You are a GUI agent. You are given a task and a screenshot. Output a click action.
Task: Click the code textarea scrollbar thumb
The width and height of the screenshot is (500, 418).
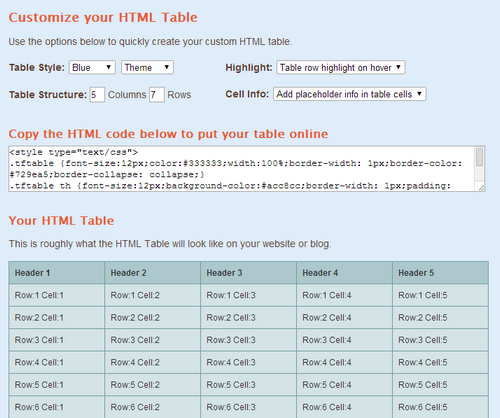[x=479, y=157]
